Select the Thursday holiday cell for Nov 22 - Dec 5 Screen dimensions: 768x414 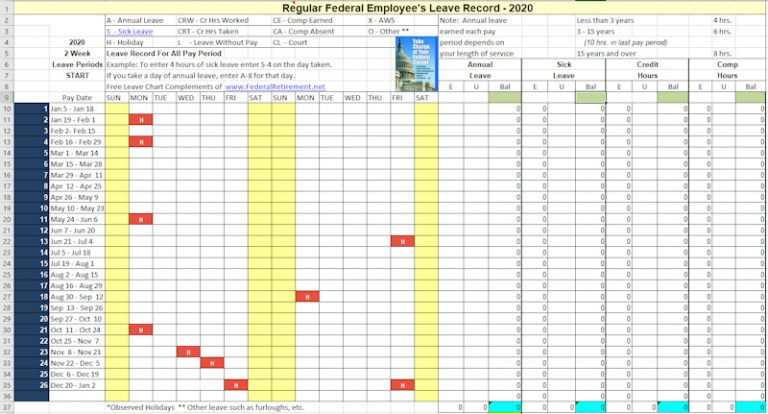pos(211,362)
